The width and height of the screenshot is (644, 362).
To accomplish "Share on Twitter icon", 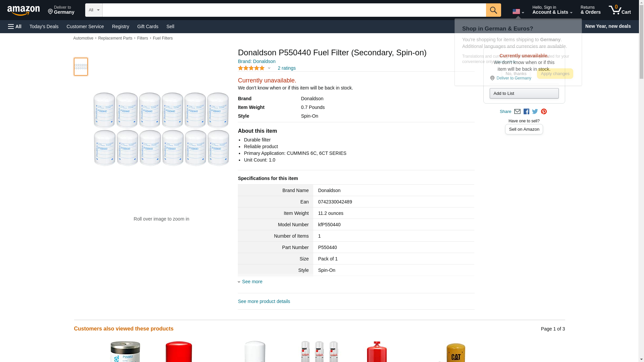I will (535, 112).
